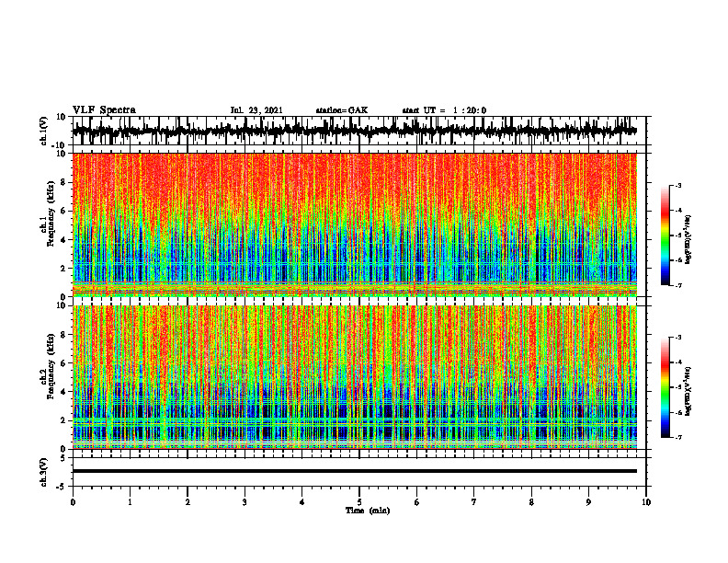This screenshot has height=563, width=728.
Task: Click the '8' kHz tick on ch.2 axis
Action: 63,335
